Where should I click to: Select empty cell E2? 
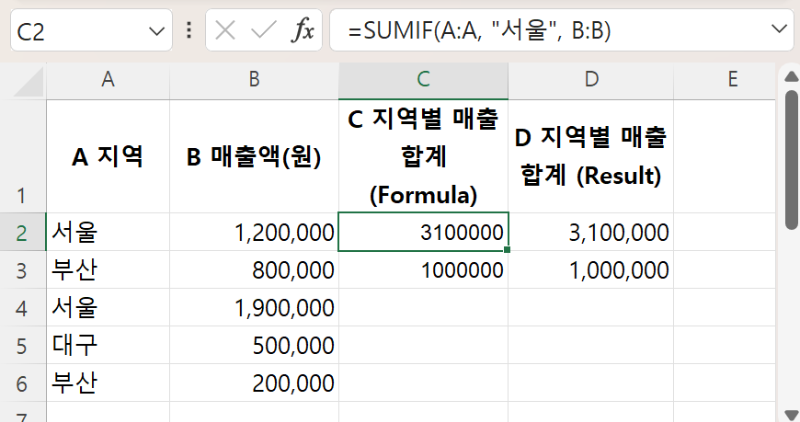[724, 232]
